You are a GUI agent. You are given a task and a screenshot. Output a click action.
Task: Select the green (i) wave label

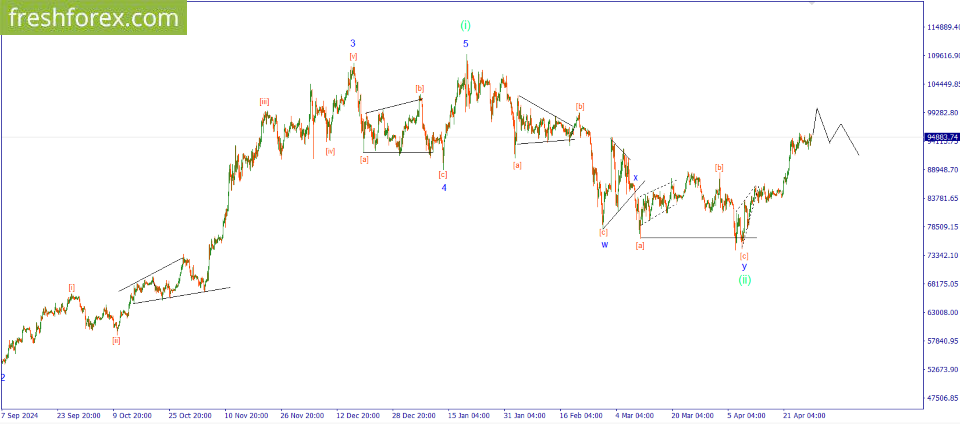[465, 25]
